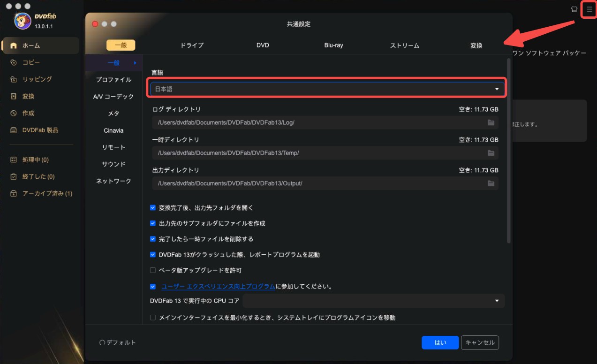Toggle 変換完了後、出力先フォルダを開く checkbox
Screen dimensions: 597x364
click(152, 207)
